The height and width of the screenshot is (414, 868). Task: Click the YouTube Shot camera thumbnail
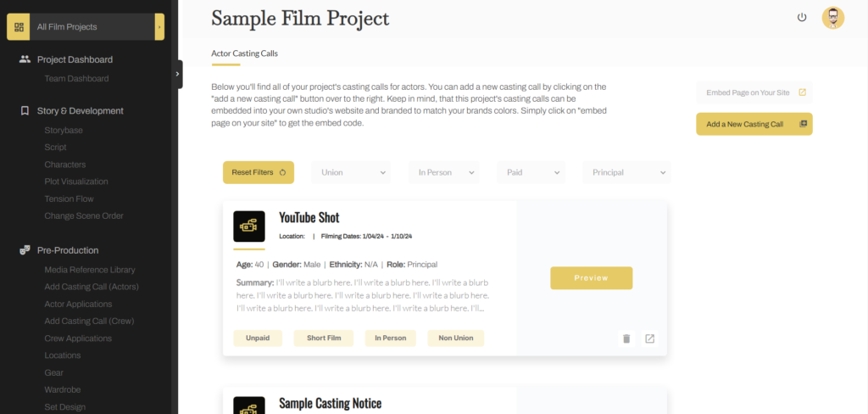tap(249, 227)
